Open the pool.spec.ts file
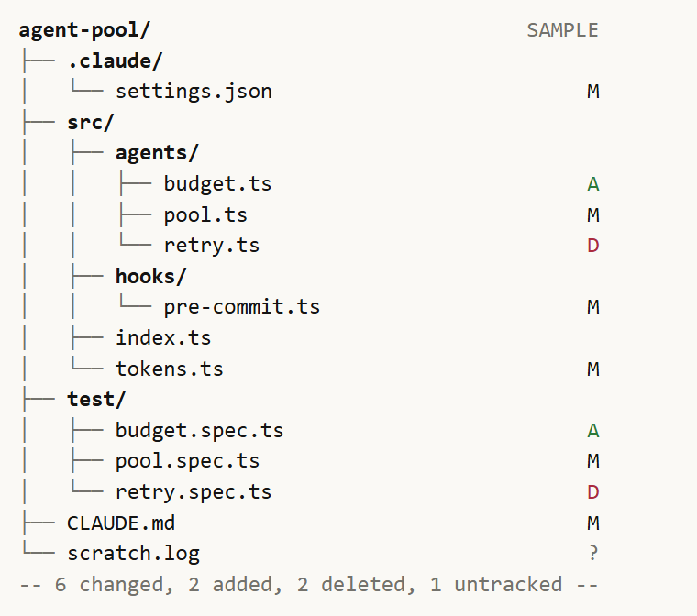This screenshot has height=616, width=697. click(x=187, y=461)
